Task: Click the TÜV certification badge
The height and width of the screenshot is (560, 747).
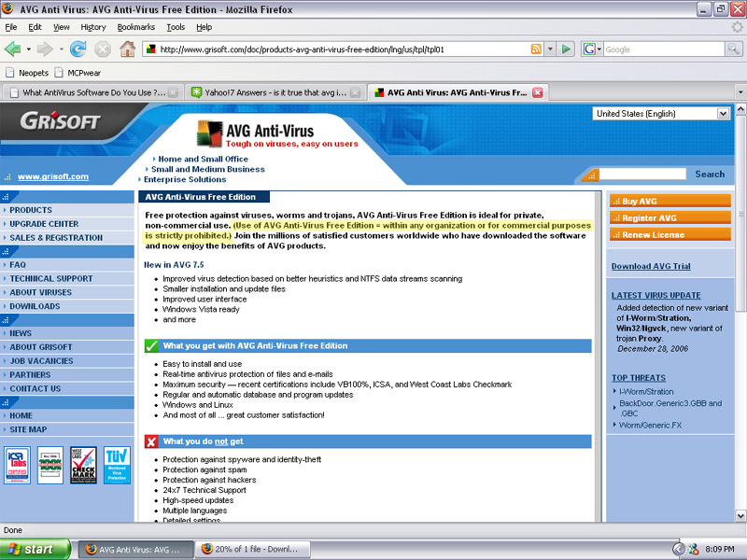Action: tap(117, 465)
